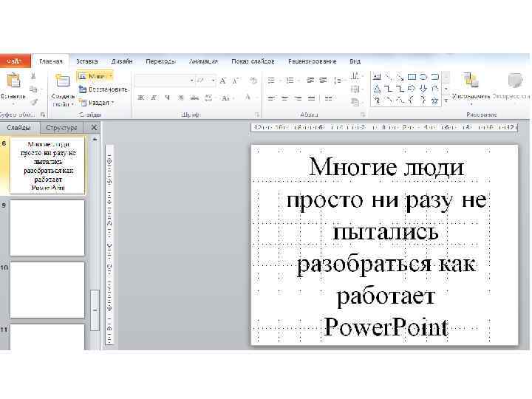Screen dimensions: 532x399
Task: Select the Text Box shape in gallery
Action: point(377,77)
